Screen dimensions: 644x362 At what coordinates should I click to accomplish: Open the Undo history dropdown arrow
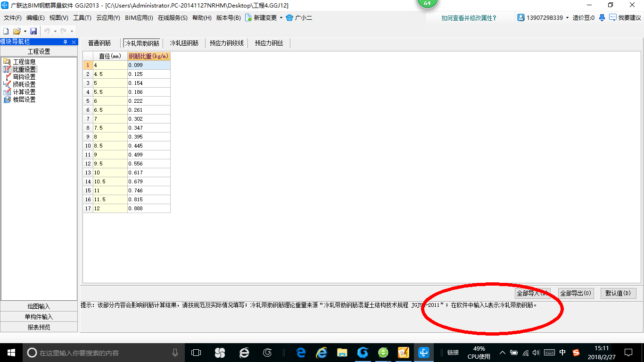click(x=55, y=31)
